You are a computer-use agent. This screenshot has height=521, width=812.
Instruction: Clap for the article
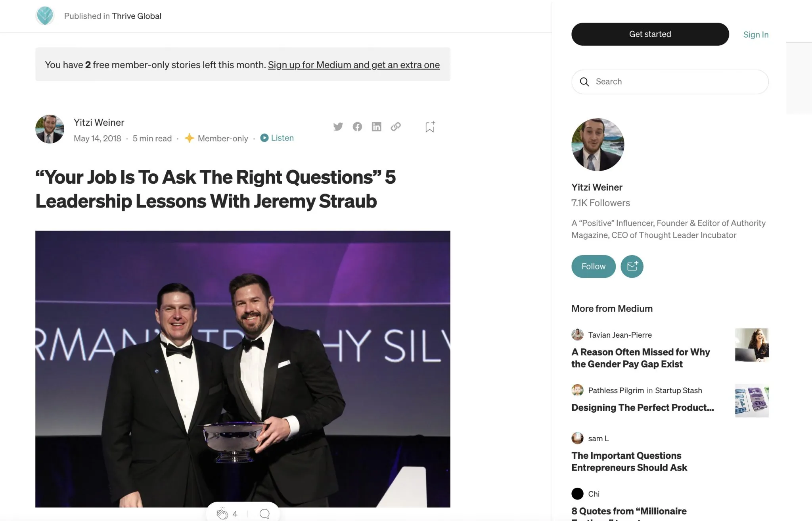(x=222, y=513)
